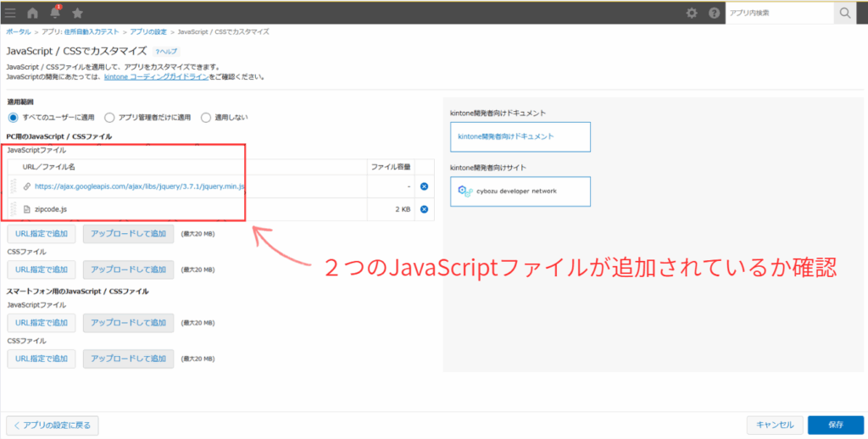Screen dimensions: 868x439
Task: Open the notifications bell icon
Action: click(x=55, y=12)
